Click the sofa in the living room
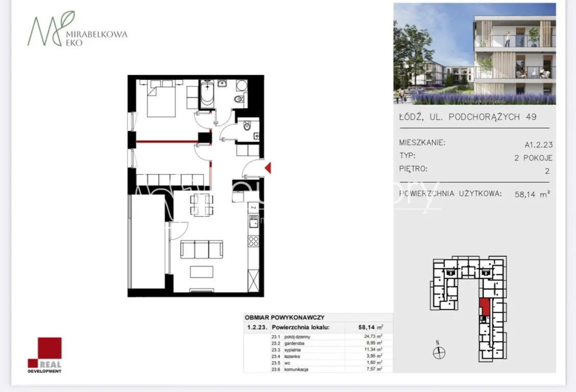This screenshot has height=392, width=576. coord(202,250)
